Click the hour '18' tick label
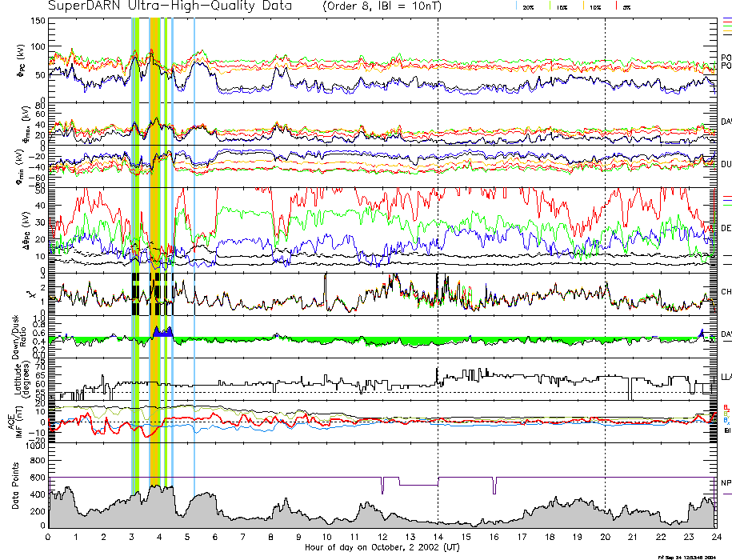732x560 pixels. [x=550, y=537]
